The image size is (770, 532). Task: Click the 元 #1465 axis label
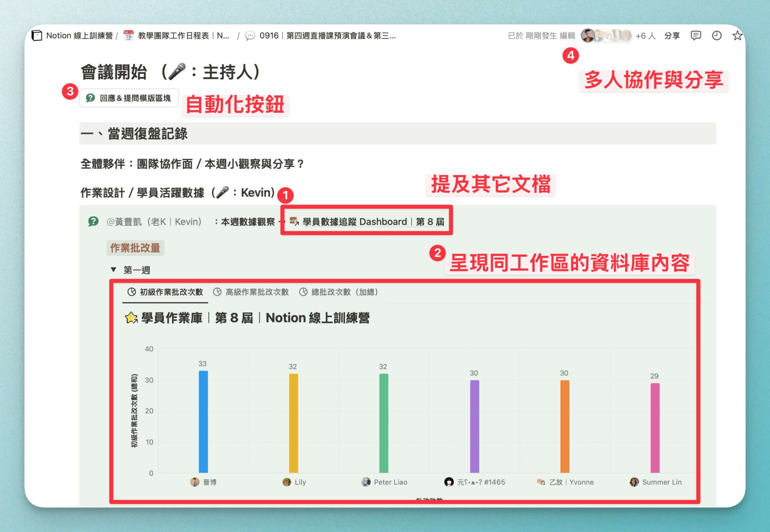[481, 482]
